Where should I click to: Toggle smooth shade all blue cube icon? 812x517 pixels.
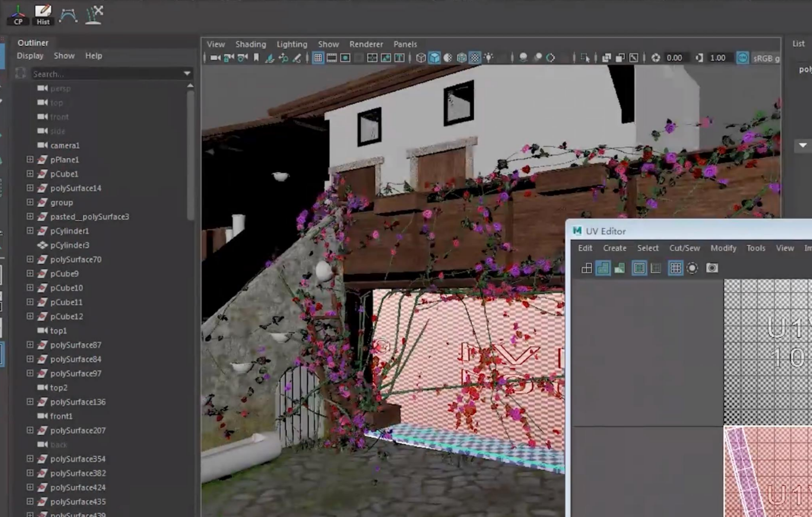coord(434,58)
